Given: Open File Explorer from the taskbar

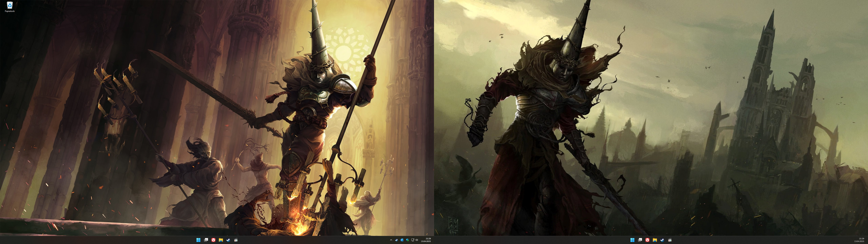Looking at the screenshot, I should click(221, 240).
